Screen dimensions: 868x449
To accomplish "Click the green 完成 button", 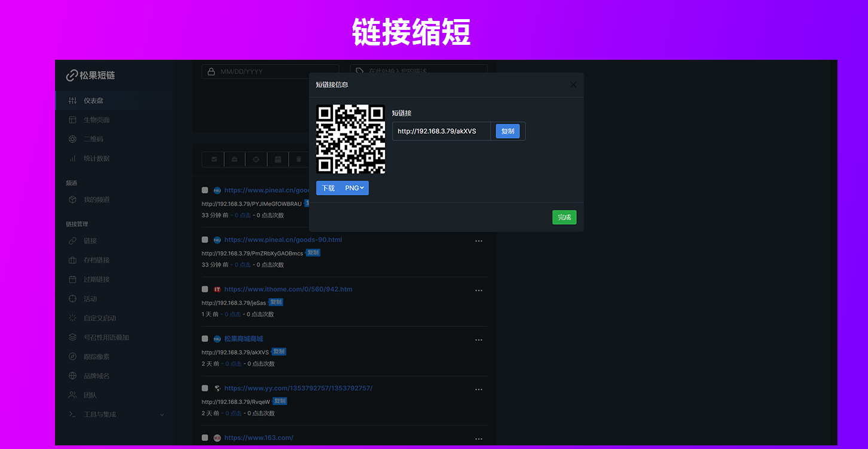I will 564,218.
